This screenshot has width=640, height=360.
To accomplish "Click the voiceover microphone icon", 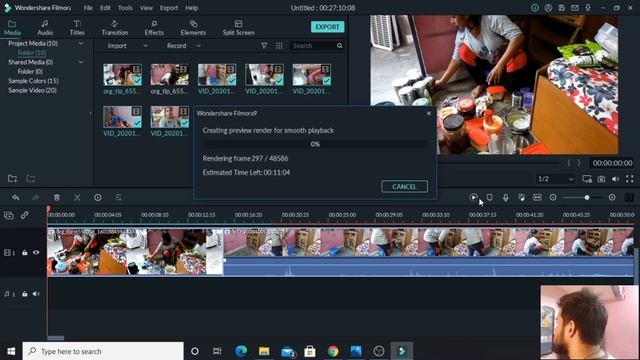I will (x=505, y=198).
